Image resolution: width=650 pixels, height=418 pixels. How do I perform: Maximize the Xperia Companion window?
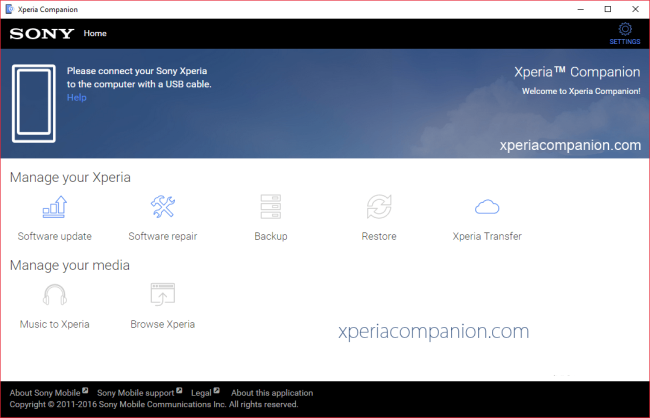[x=607, y=8]
